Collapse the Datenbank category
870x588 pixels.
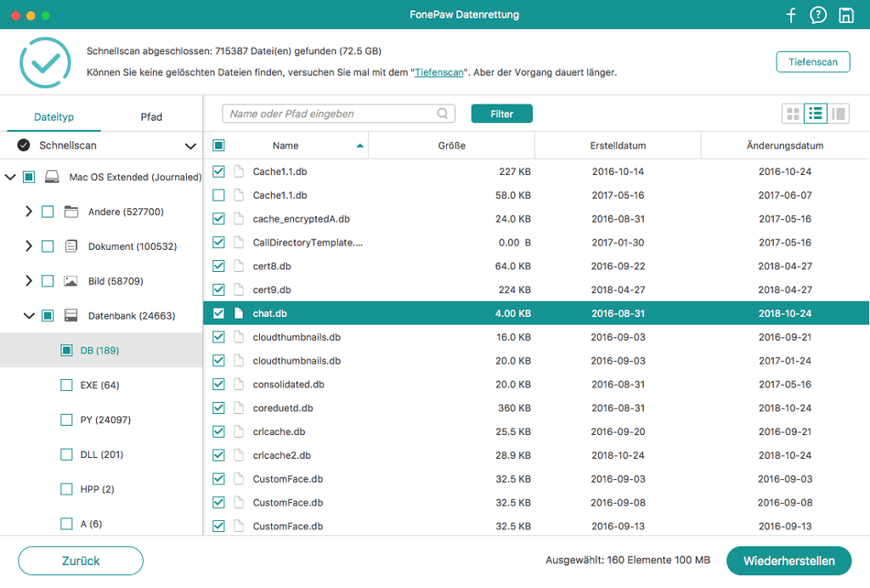29,315
